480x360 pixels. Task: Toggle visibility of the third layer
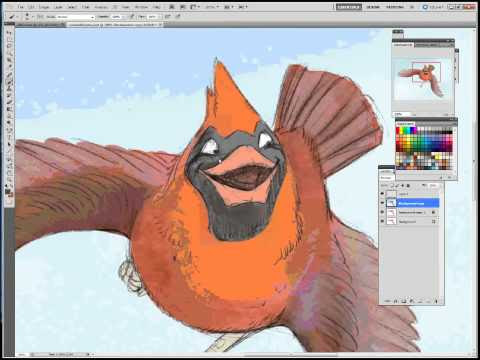(382, 212)
